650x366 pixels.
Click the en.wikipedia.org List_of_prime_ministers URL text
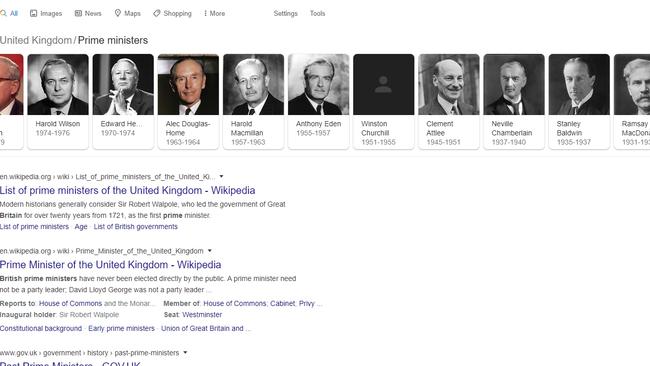(108, 177)
